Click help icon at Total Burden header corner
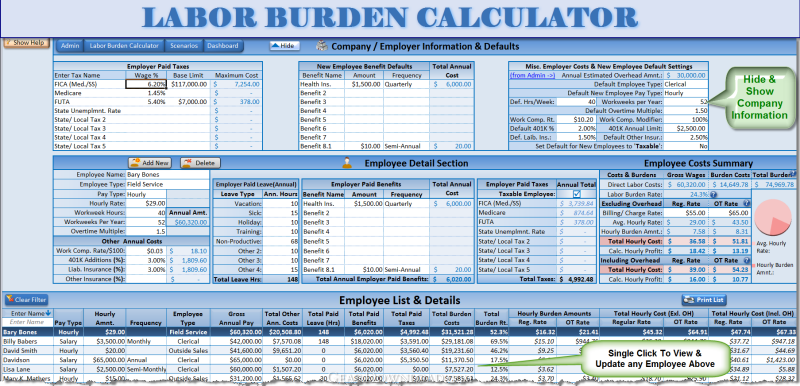Screen dimensions: 800x386 click(793, 174)
